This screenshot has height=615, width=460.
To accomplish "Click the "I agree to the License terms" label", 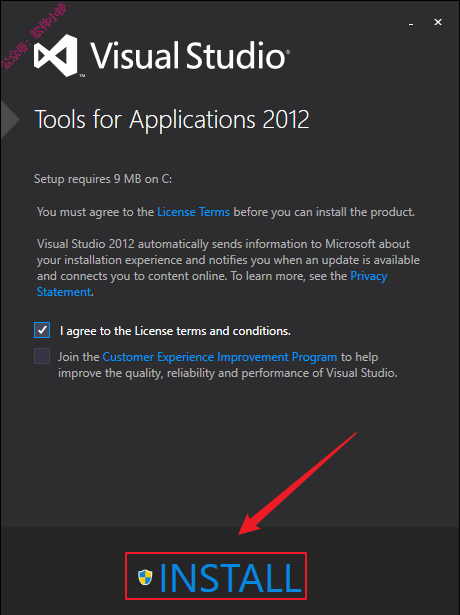I will [175, 331].
